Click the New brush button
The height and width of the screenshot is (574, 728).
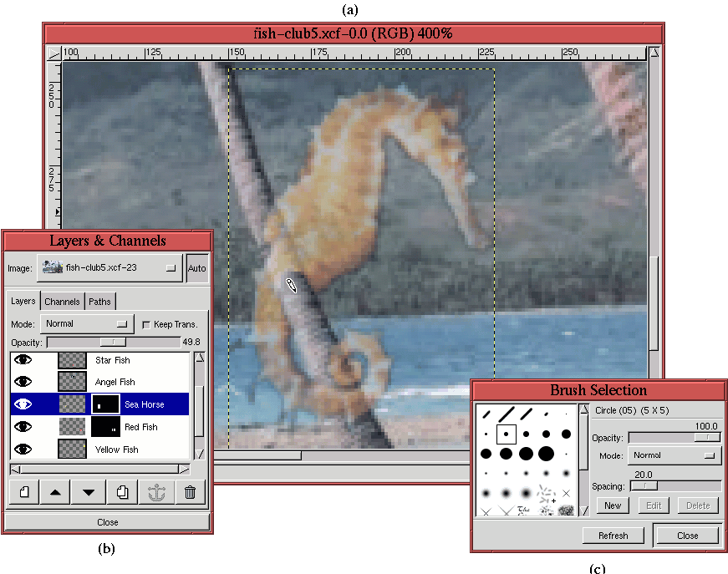coord(613,505)
